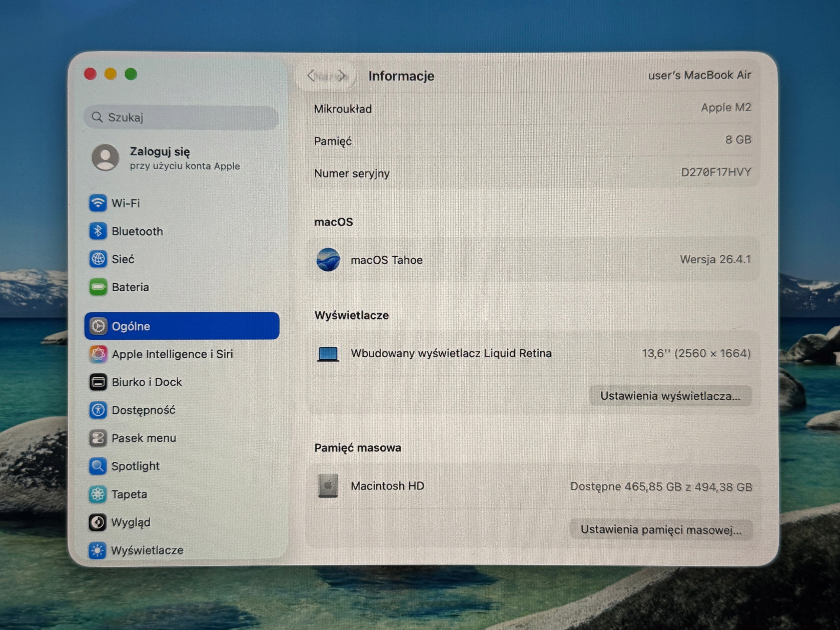
Task: Click Wbudowany wyświetlacz Liquid Retina text
Action: point(451,353)
